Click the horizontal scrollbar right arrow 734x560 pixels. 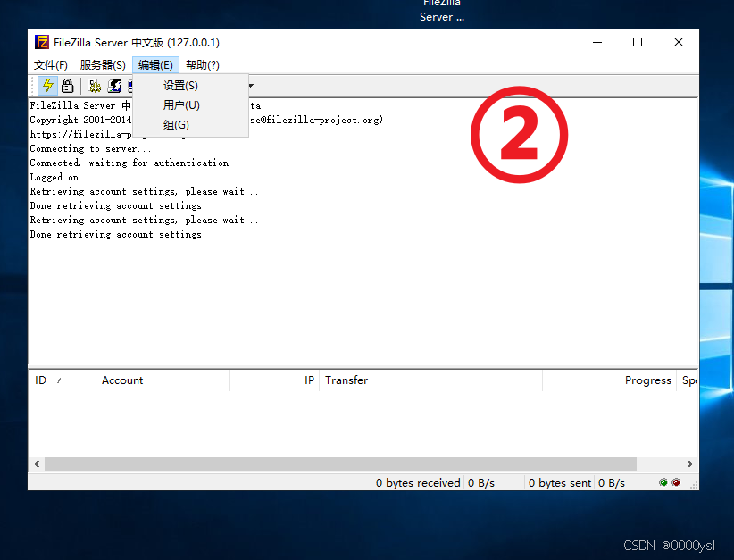tap(690, 464)
